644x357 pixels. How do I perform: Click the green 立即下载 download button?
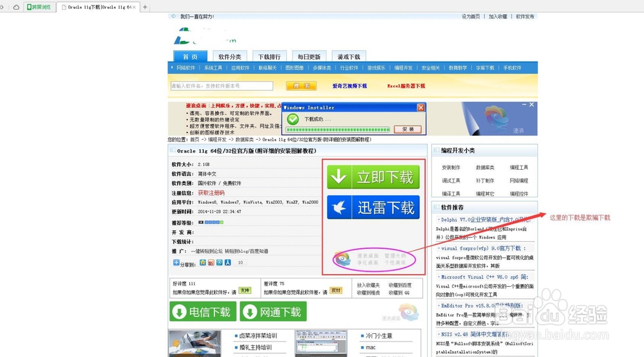coord(373,177)
